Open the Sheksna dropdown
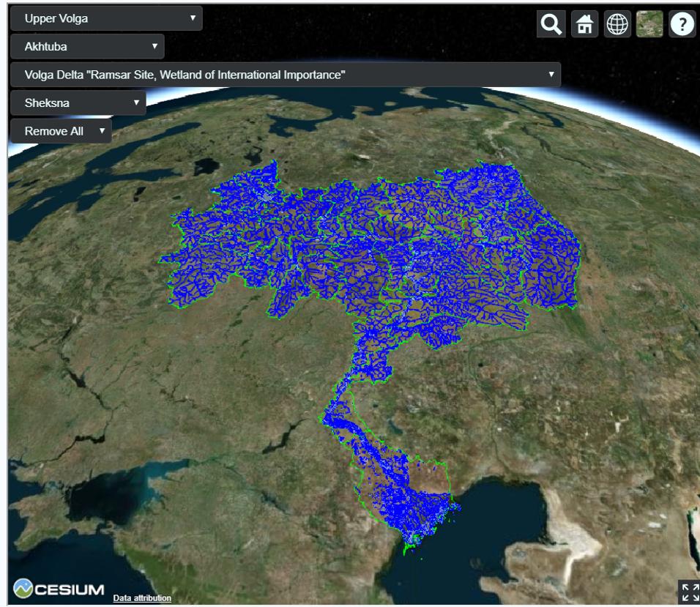 tap(78, 103)
